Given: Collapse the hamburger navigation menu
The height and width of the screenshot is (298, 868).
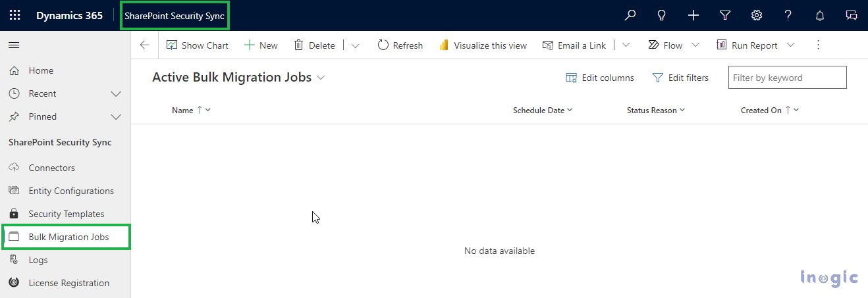Looking at the screenshot, I should click(14, 45).
